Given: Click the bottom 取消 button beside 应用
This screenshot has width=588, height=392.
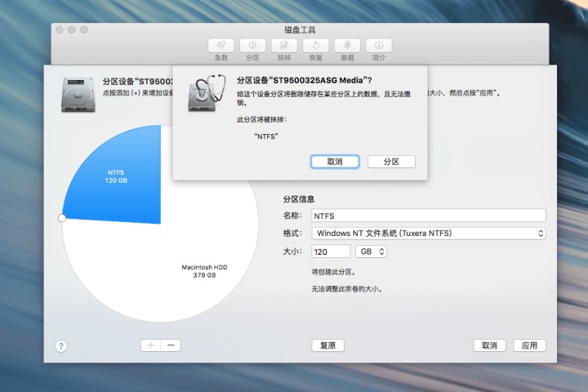Looking at the screenshot, I should pos(489,345).
